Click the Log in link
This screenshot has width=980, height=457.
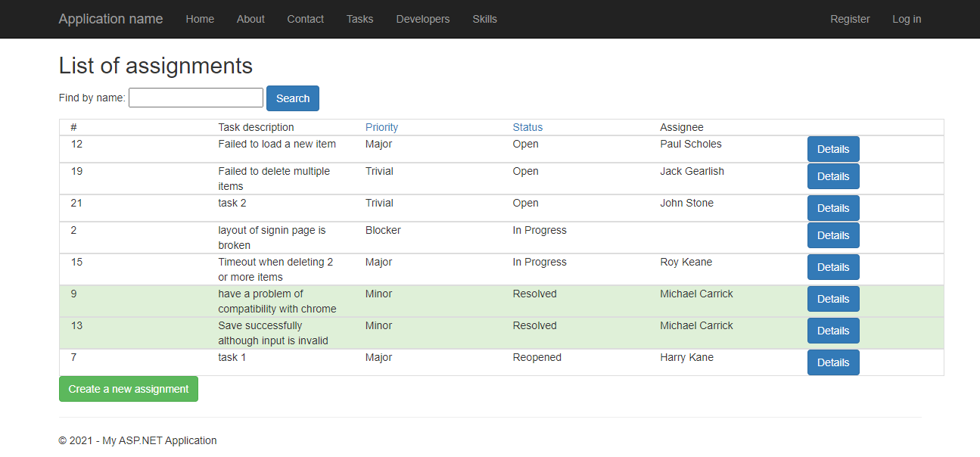(x=907, y=19)
